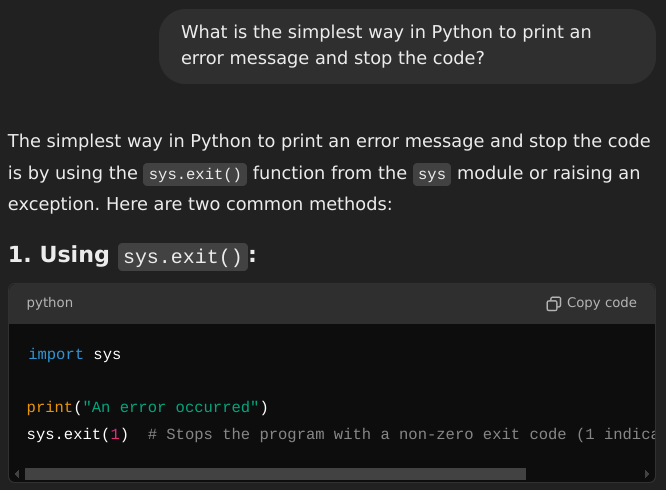
Task: Click the "1. Using sys.exit():" heading number
Action: [16, 255]
